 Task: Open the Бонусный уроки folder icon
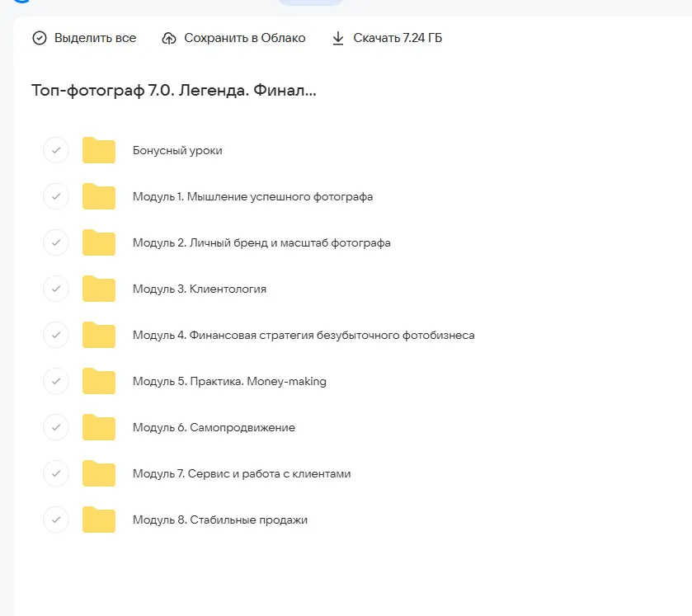tap(99, 151)
